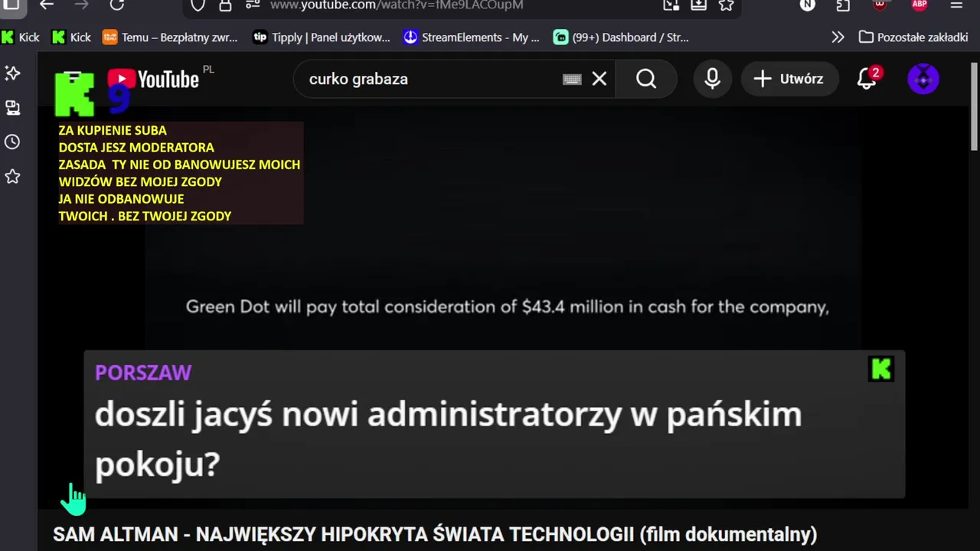The height and width of the screenshot is (551, 980).
Task: Open the Temu – Bezpłatny zwr... bookmark
Action: [170, 37]
